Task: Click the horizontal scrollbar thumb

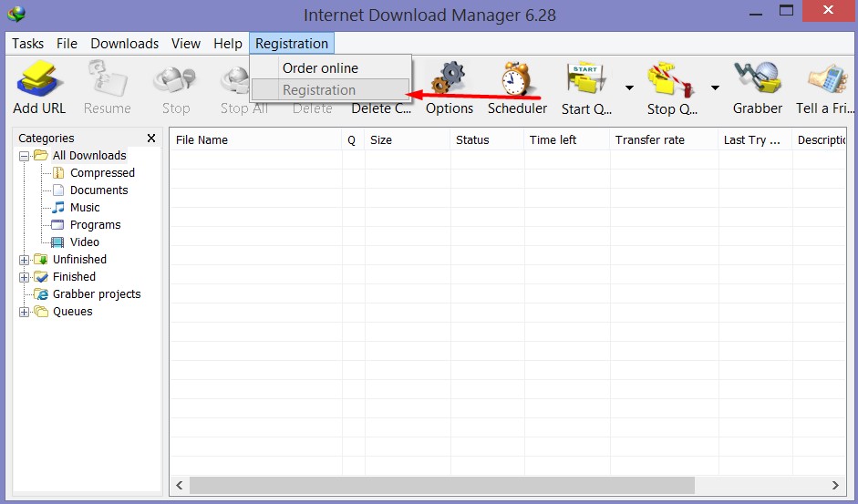Action: click(442, 485)
